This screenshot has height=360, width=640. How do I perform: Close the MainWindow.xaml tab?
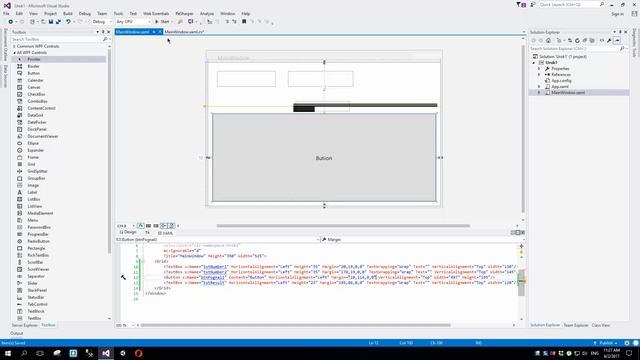[x=160, y=32]
